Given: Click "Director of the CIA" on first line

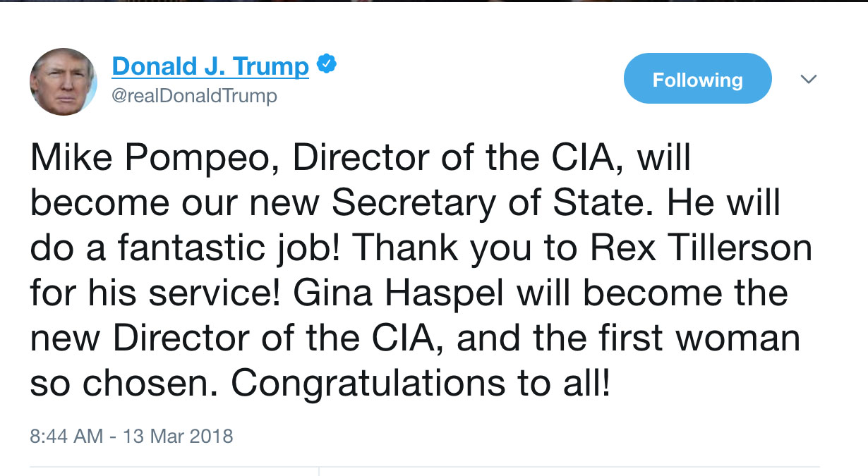Looking at the screenshot, I should (x=454, y=159).
